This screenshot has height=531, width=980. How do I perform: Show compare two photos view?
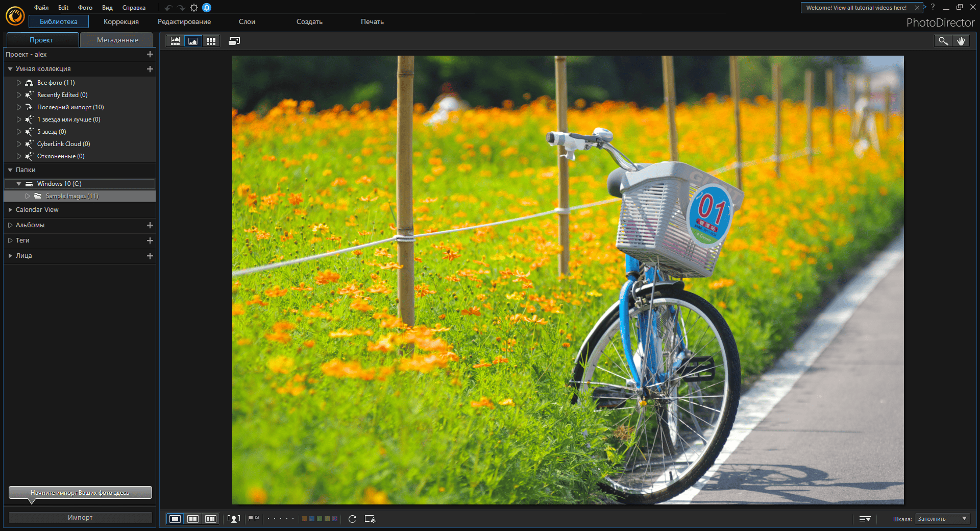[193, 519]
